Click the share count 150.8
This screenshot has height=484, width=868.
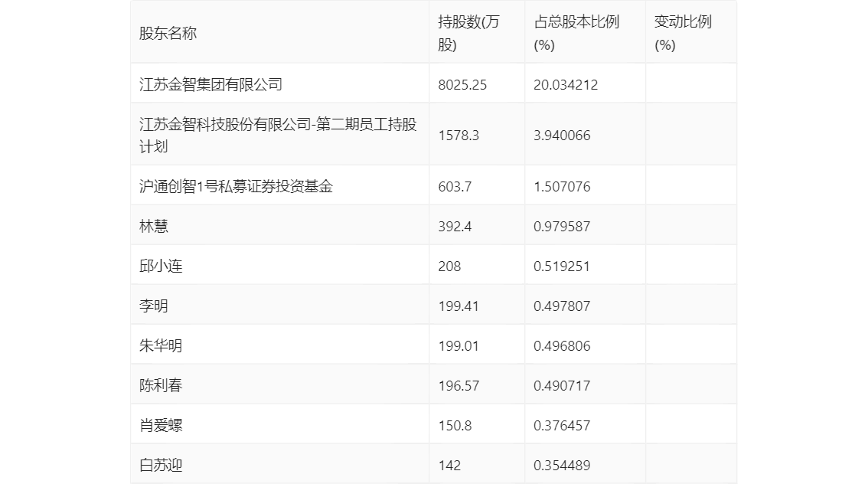click(x=455, y=426)
